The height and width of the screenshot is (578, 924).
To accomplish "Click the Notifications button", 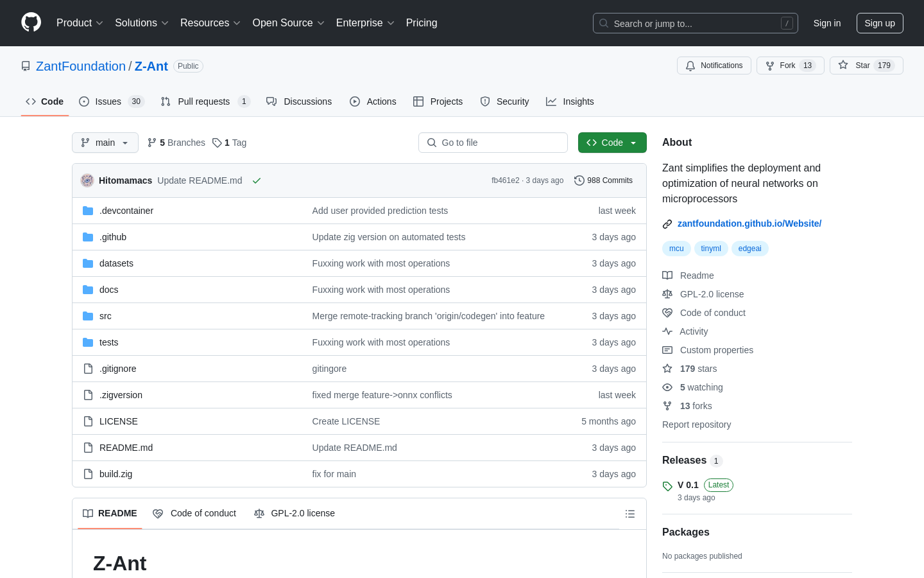I will (714, 66).
